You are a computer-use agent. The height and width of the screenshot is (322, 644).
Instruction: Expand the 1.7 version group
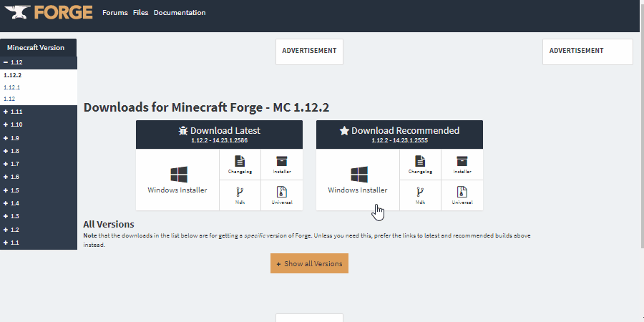pyautogui.click(x=39, y=164)
